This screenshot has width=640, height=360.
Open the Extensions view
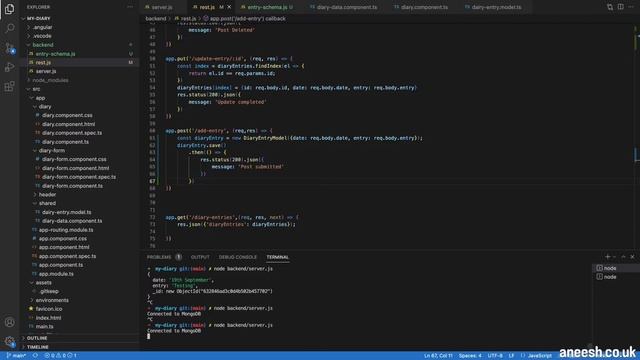tap(9, 86)
